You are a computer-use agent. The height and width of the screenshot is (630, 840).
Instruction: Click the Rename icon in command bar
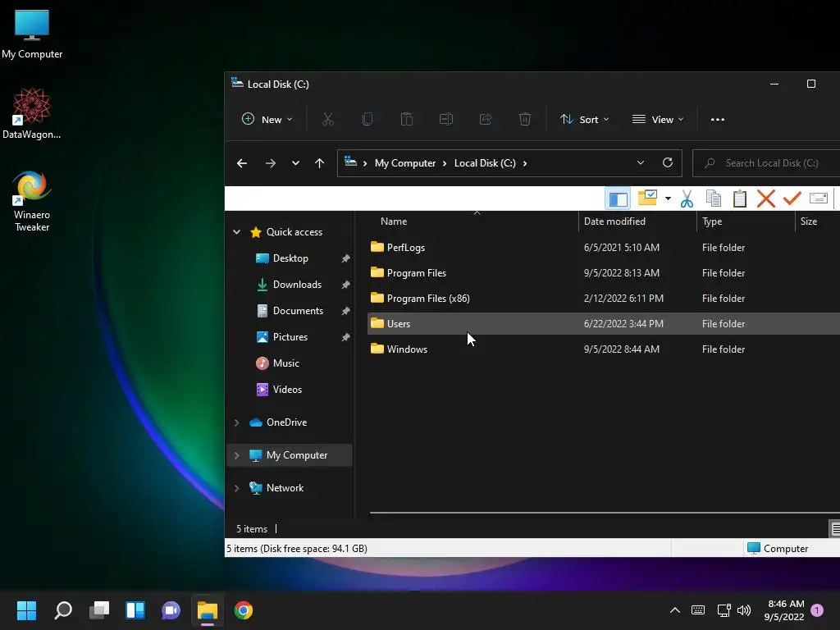coord(446,120)
